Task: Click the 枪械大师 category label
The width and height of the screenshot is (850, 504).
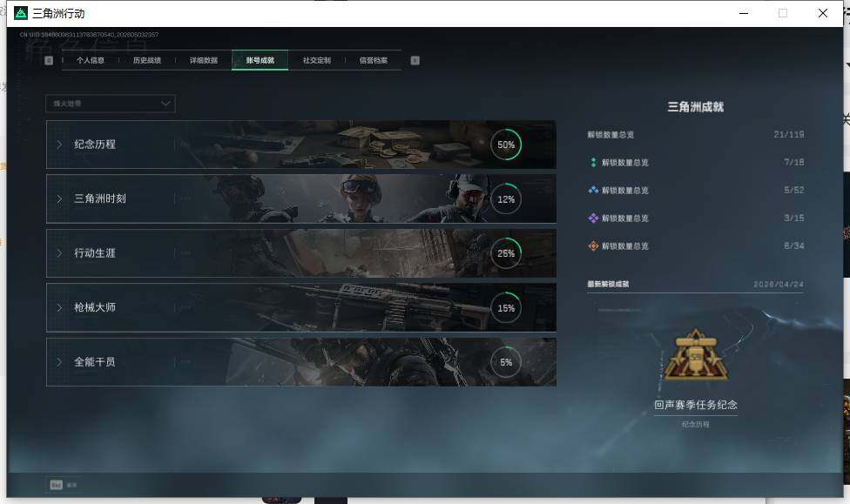Action: 95,307
